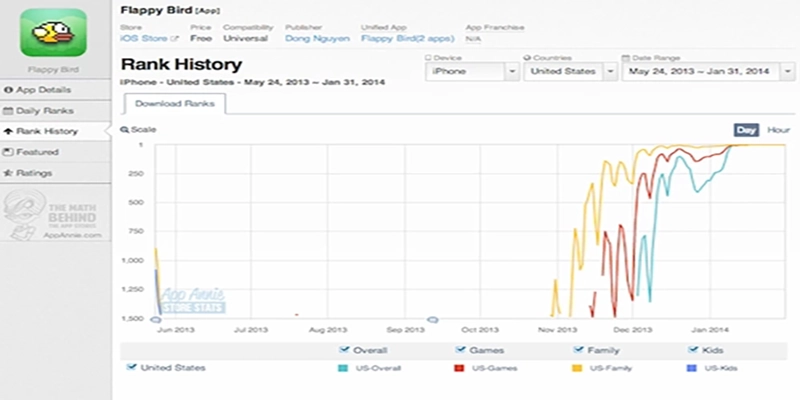Open the iOS Store link
This screenshot has width=800, height=400.
143,39
